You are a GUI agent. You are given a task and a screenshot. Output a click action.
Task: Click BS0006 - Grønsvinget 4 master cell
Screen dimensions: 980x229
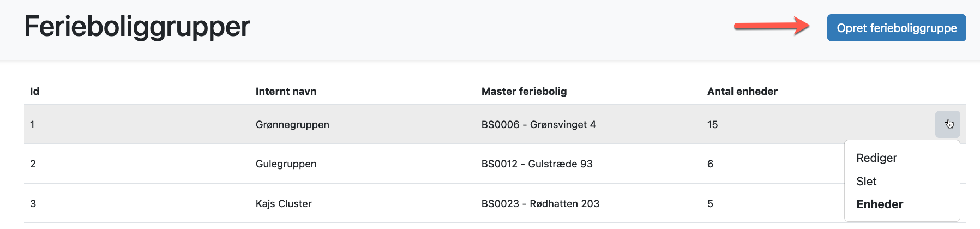click(539, 124)
